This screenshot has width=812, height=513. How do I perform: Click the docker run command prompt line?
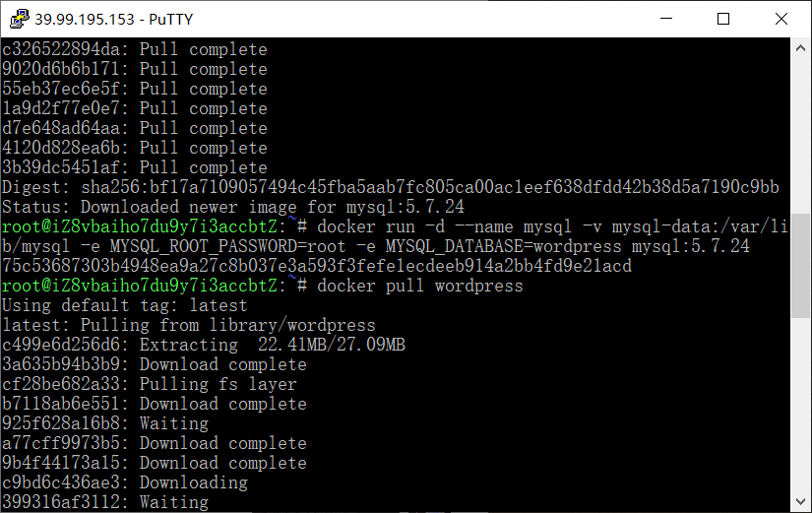click(x=395, y=226)
